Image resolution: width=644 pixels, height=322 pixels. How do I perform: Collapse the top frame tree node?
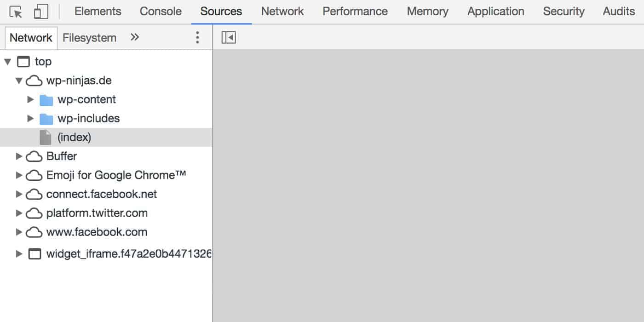point(8,62)
